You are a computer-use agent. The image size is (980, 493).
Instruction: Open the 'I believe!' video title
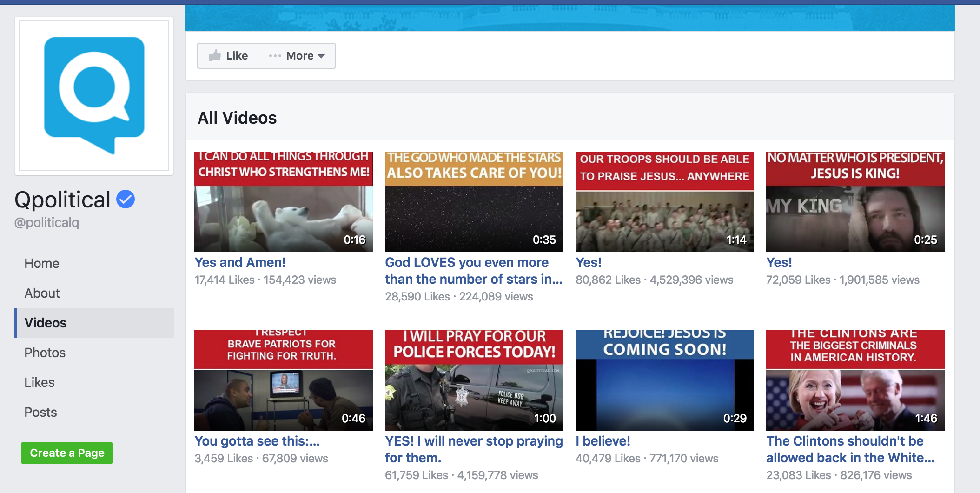coord(603,441)
